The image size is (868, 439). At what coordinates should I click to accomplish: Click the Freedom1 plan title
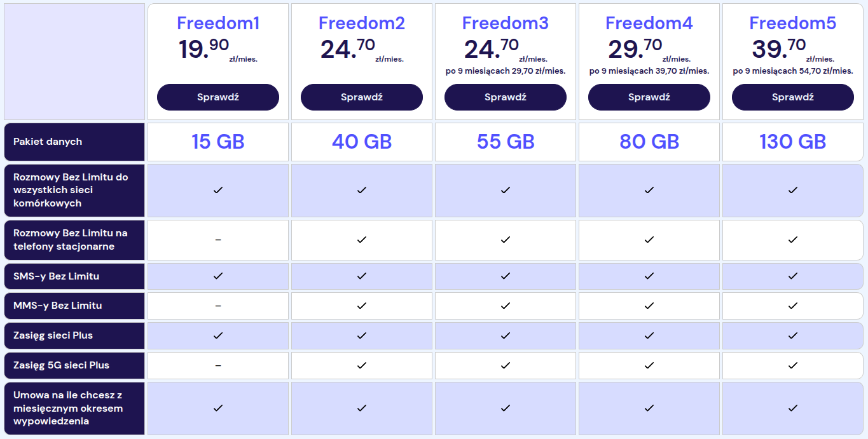[x=217, y=24]
